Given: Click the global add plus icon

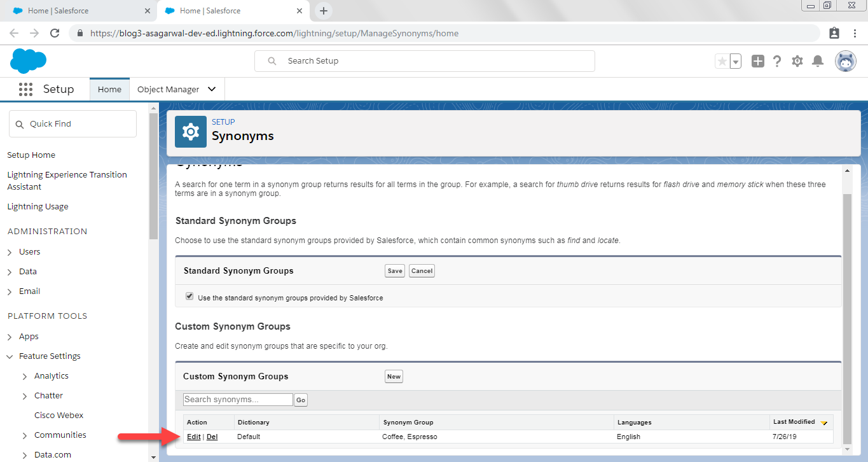Looking at the screenshot, I should [x=758, y=61].
